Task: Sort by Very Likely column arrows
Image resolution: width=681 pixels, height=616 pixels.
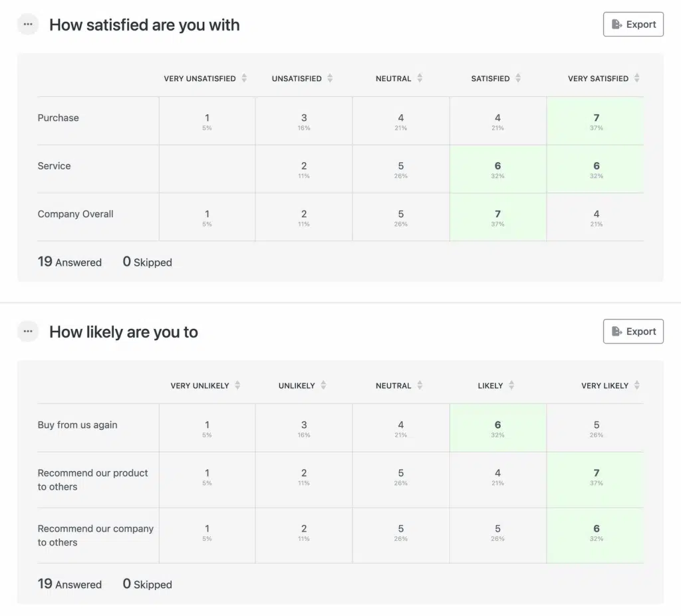Action: (636, 385)
